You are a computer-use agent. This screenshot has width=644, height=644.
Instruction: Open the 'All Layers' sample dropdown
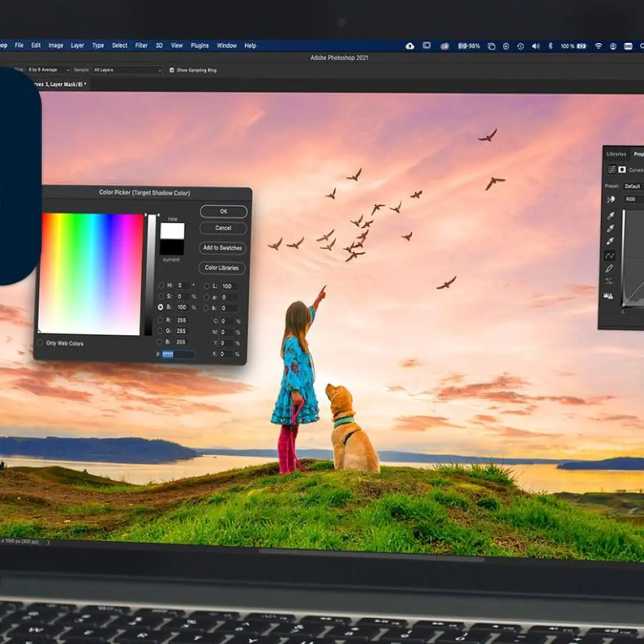pos(127,70)
